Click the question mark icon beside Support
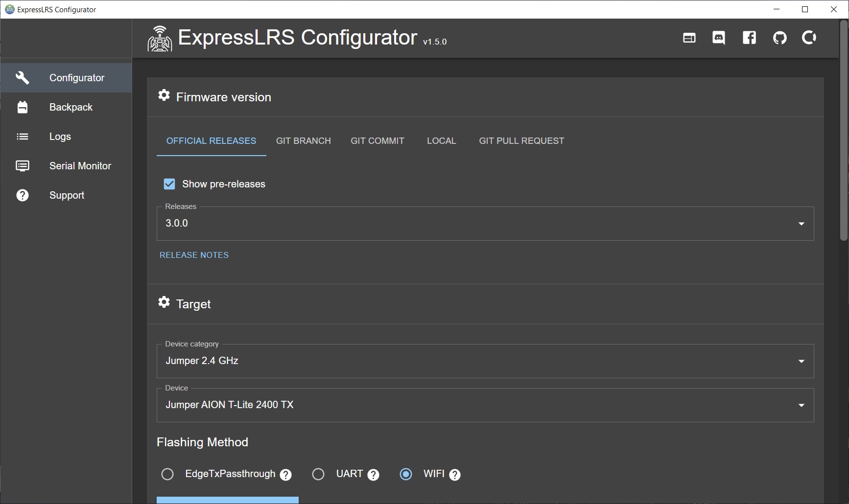This screenshot has height=504, width=849. point(23,195)
